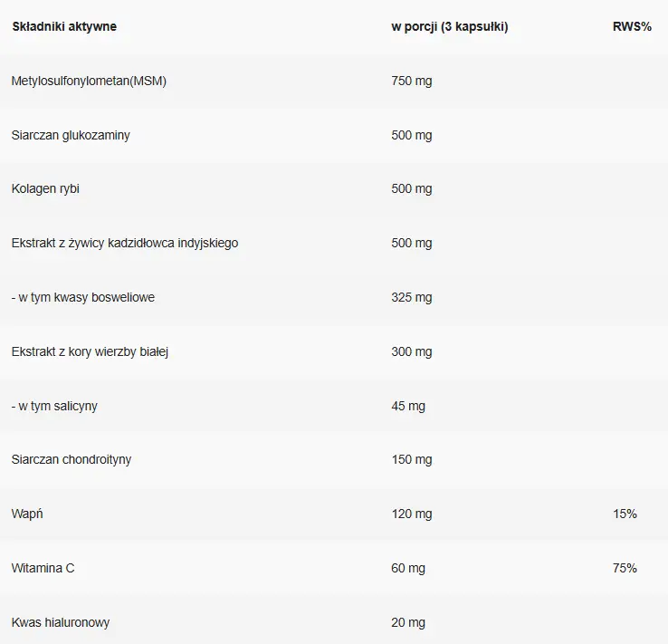This screenshot has width=668, height=644.
Task: Click the 300 mg willow bark amount
Action: pyautogui.click(x=412, y=351)
